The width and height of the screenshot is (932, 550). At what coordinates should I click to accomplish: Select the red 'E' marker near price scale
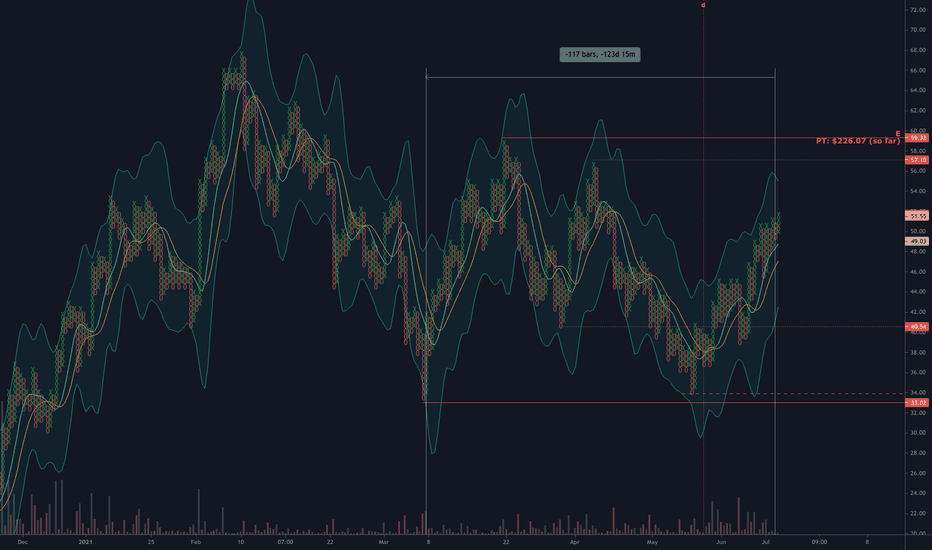(898, 134)
